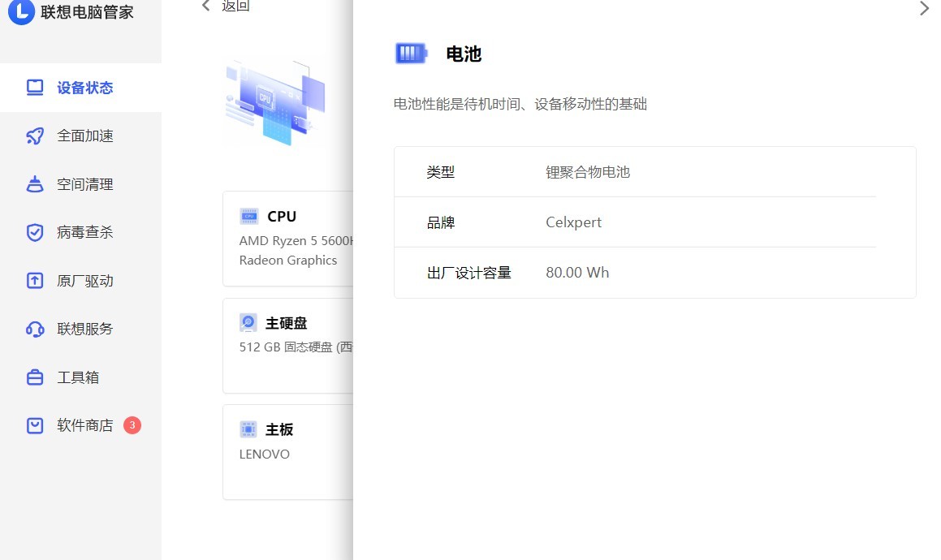The width and height of the screenshot is (941, 560).
Task: Click the hard disk icon beside 主硬盘
Action: click(248, 323)
